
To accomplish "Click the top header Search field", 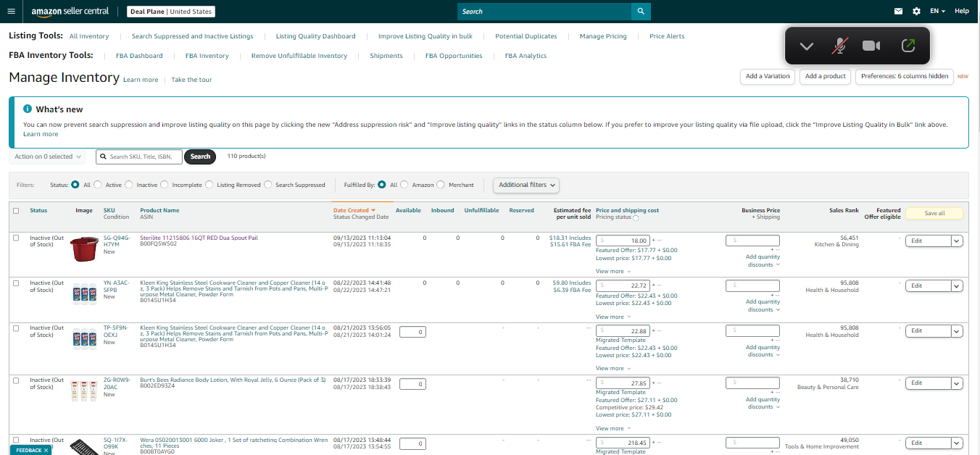I will point(544,12).
